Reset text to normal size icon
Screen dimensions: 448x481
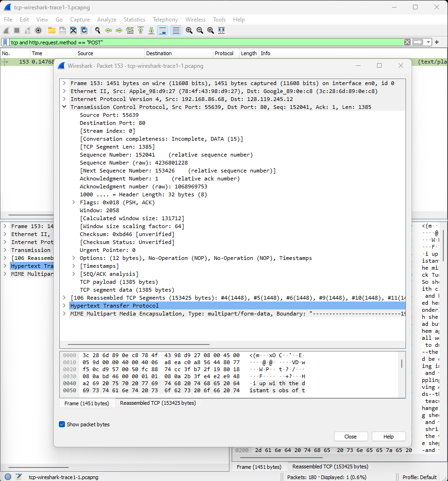[211, 30]
